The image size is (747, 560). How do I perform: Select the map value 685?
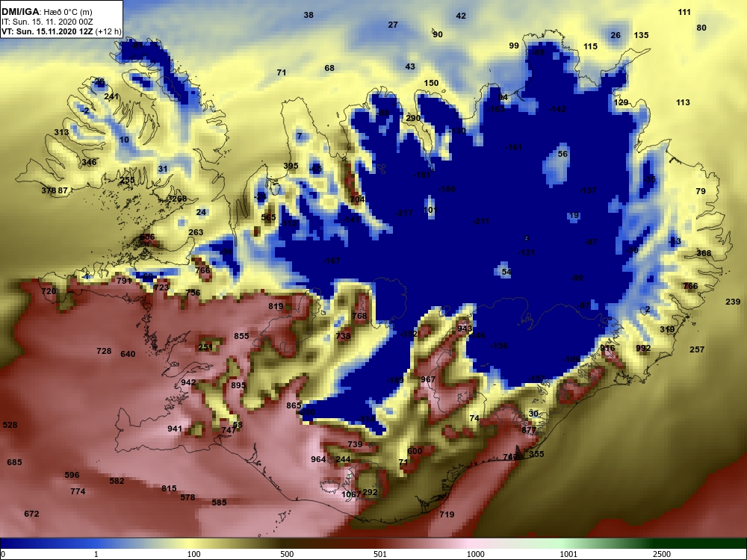coord(14,462)
